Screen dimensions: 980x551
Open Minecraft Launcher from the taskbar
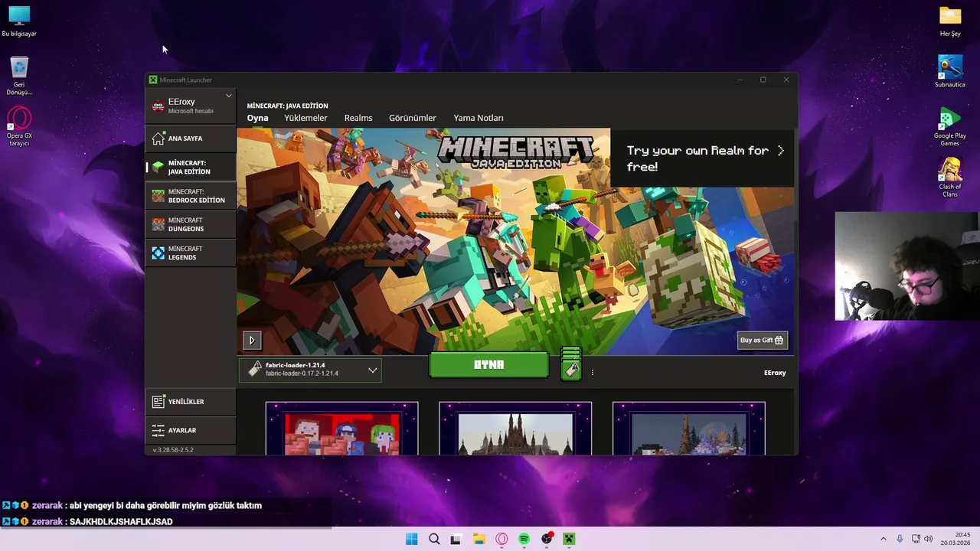click(x=569, y=539)
